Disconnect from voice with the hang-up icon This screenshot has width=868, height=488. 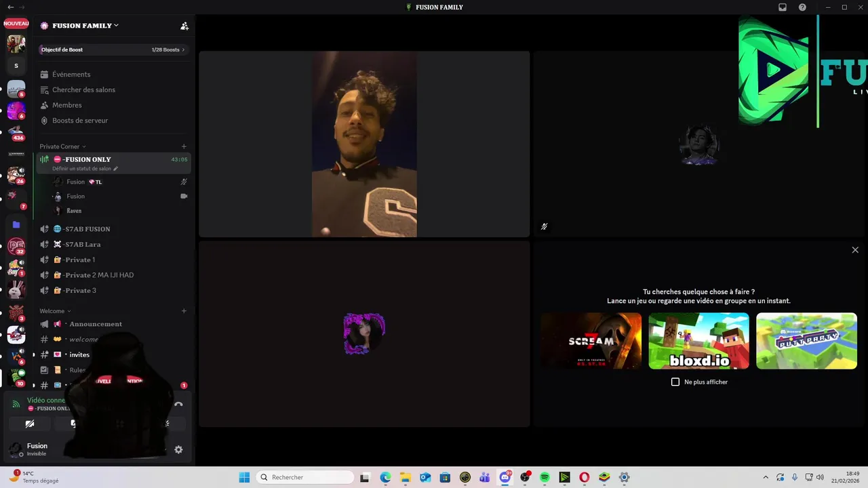point(178,404)
